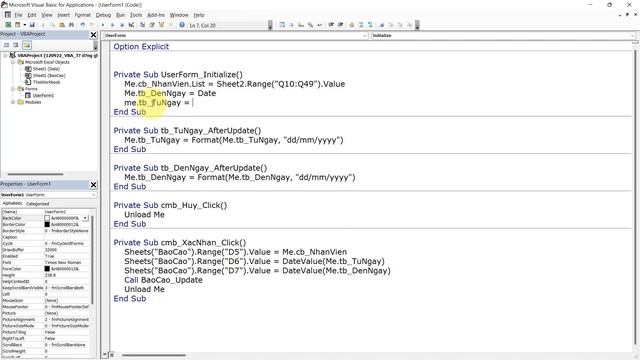Open the UserForm object dropdown

click(x=364, y=36)
